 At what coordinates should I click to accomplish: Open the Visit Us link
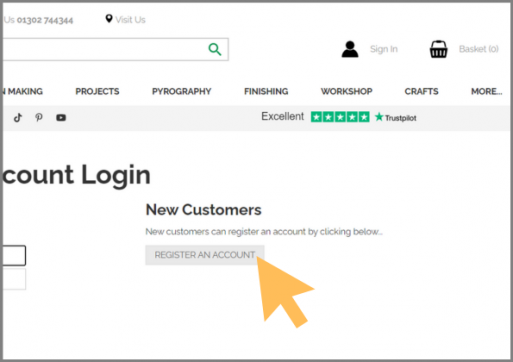130,20
